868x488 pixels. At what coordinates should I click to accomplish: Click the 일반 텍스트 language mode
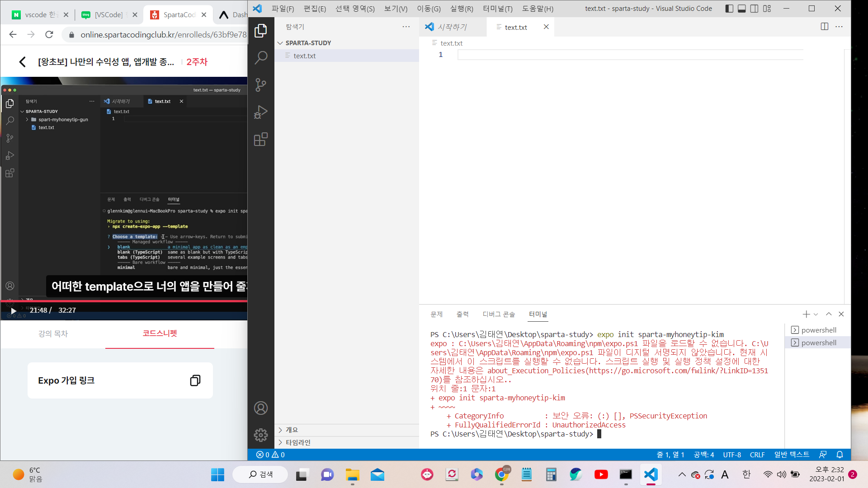point(792,455)
